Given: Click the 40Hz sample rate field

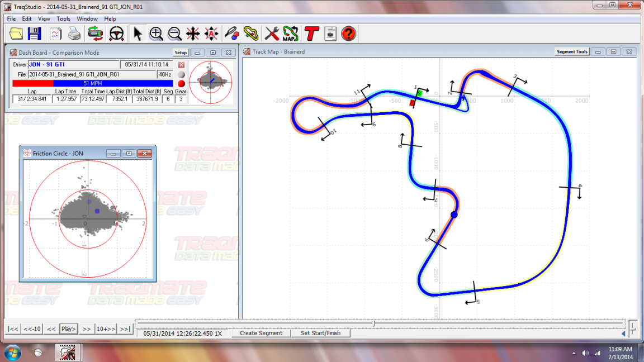Looking at the screenshot, I should tap(165, 74).
